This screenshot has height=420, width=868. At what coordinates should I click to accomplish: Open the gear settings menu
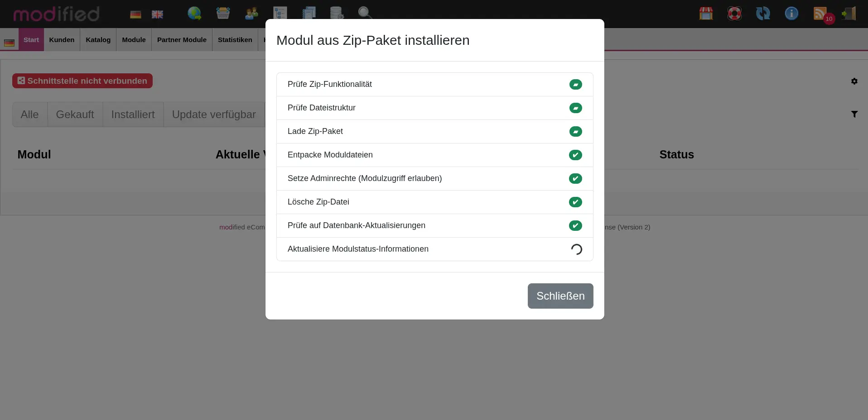pyautogui.click(x=854, y=81)
